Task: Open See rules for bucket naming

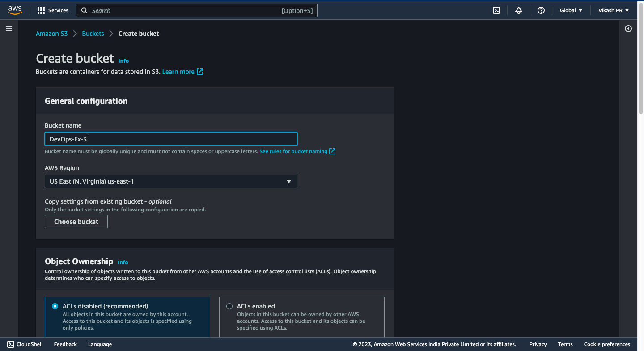Action: pos(293,151)
